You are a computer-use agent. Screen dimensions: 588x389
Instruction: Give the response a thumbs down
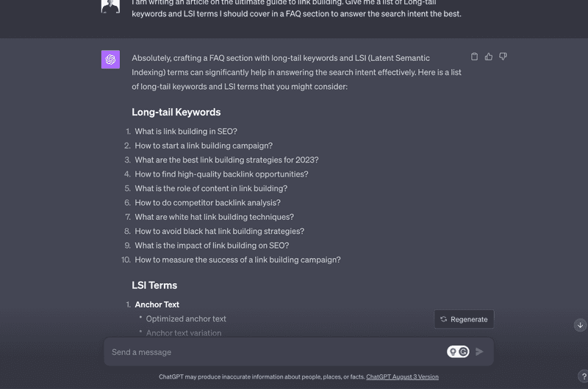(x=503, y=57)
